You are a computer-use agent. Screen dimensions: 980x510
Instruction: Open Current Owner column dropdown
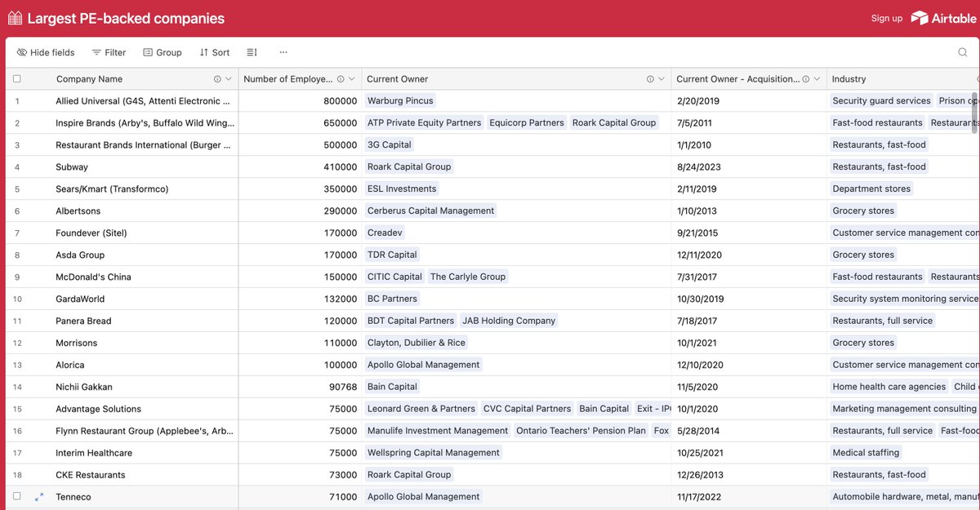point(661,79)
